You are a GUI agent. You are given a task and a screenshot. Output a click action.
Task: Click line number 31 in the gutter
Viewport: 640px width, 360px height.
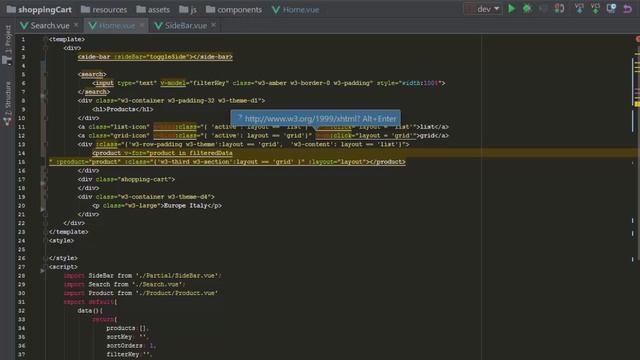[x=22, y=302]
